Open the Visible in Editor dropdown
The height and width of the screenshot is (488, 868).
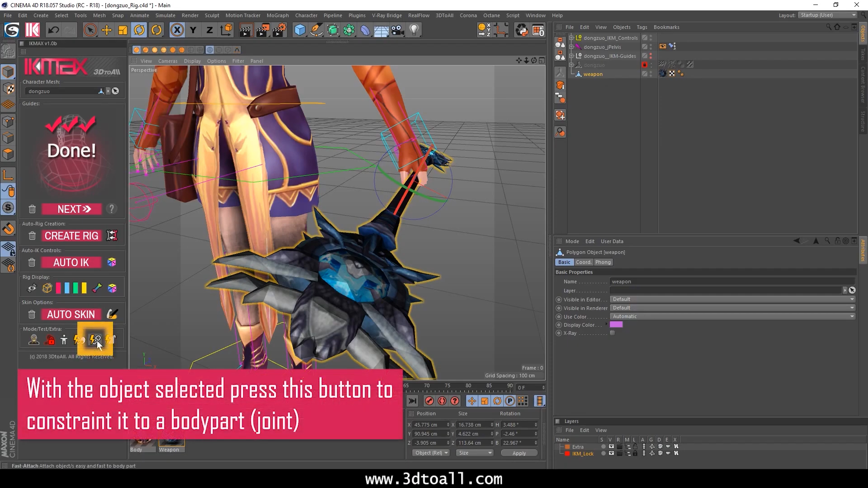point(732,299)
